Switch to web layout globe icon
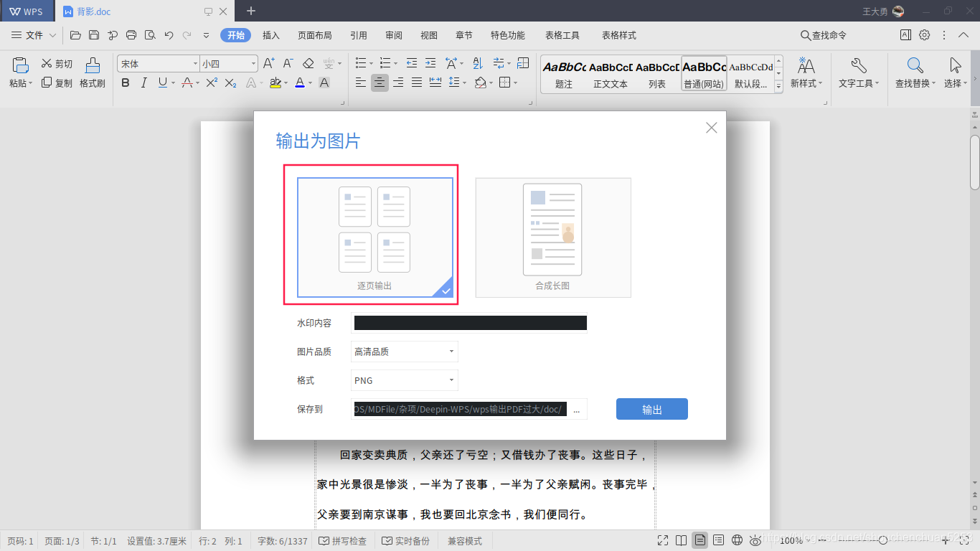 737,540
